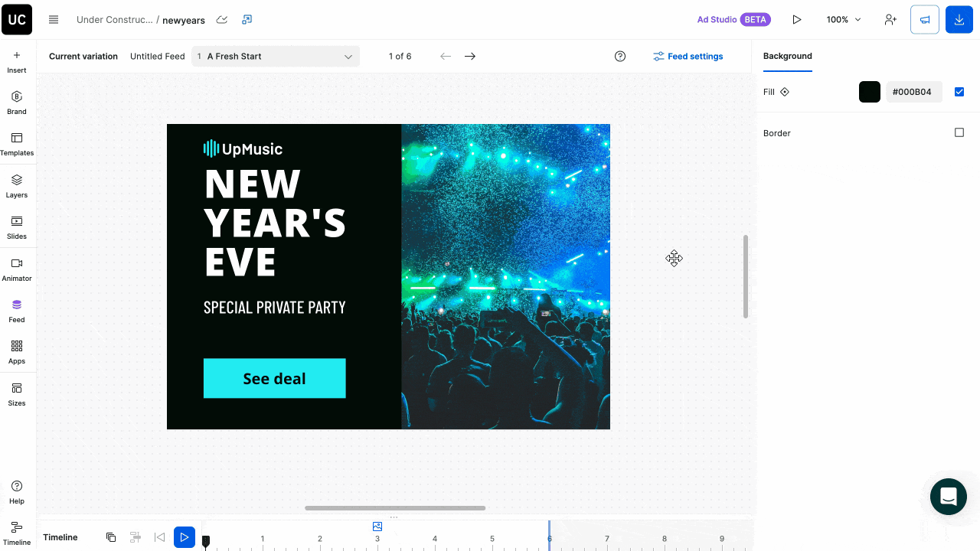Click the Under Construc... breadcrumb link
Viewport: 980px width, 551px height.
[x=115, y=20]
